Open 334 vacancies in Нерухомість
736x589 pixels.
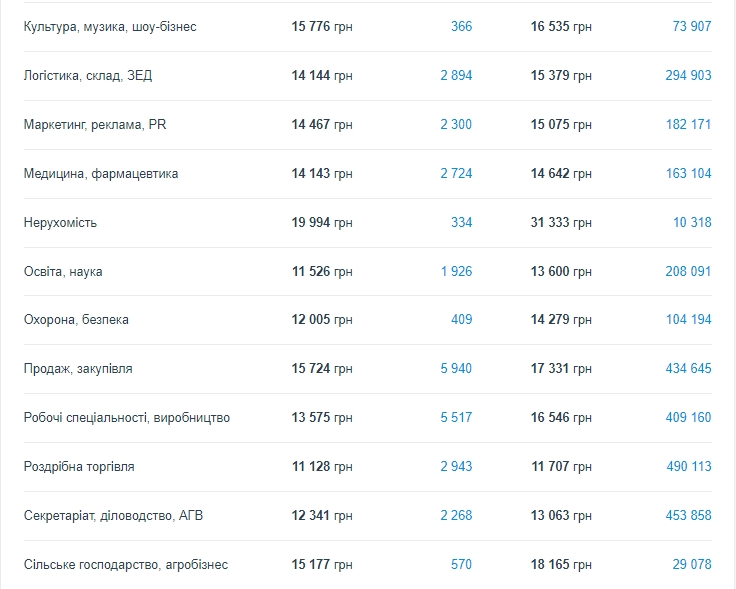(461, 222)
